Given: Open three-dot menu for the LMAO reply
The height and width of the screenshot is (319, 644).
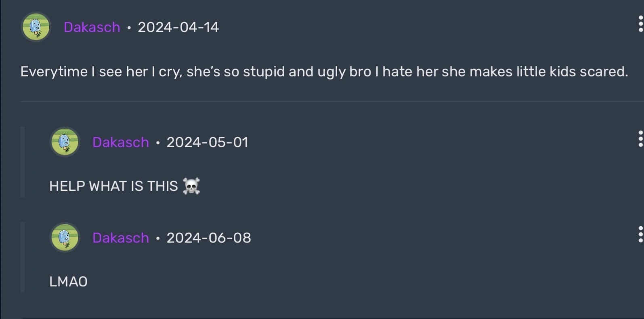Looking at the screenshot, I should [x=640, y=234].
